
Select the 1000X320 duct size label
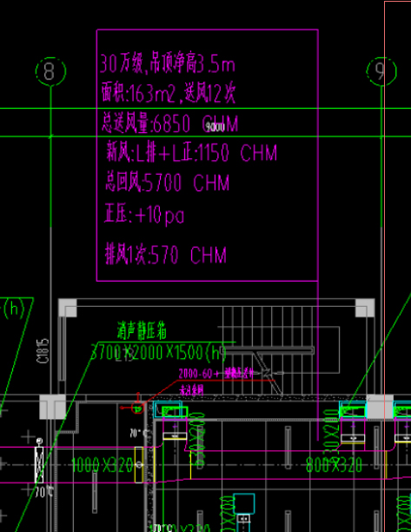(x=102, y=465)
